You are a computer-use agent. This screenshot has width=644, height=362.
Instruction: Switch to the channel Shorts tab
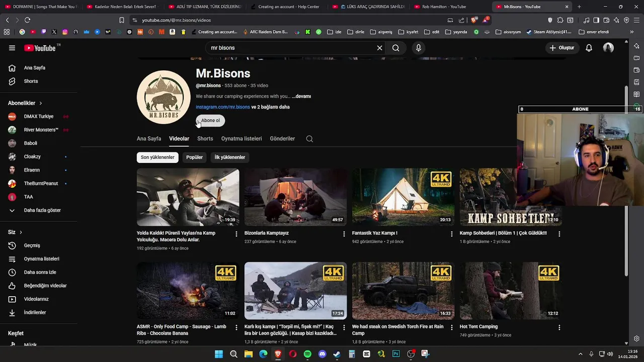pos(205,139)
